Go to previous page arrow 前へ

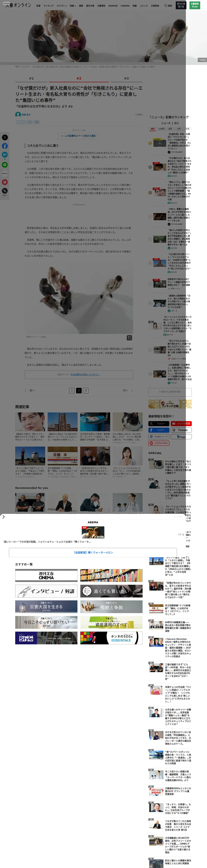click(x=30, y=391)
